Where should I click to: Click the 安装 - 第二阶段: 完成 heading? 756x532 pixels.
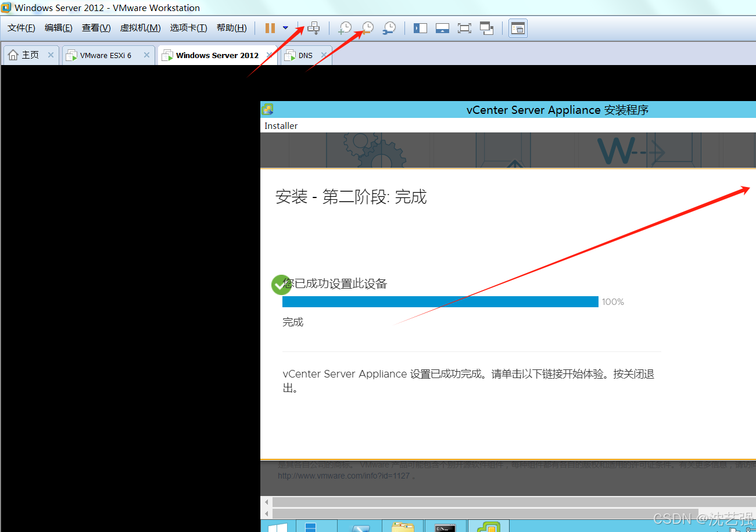(351, 197)
